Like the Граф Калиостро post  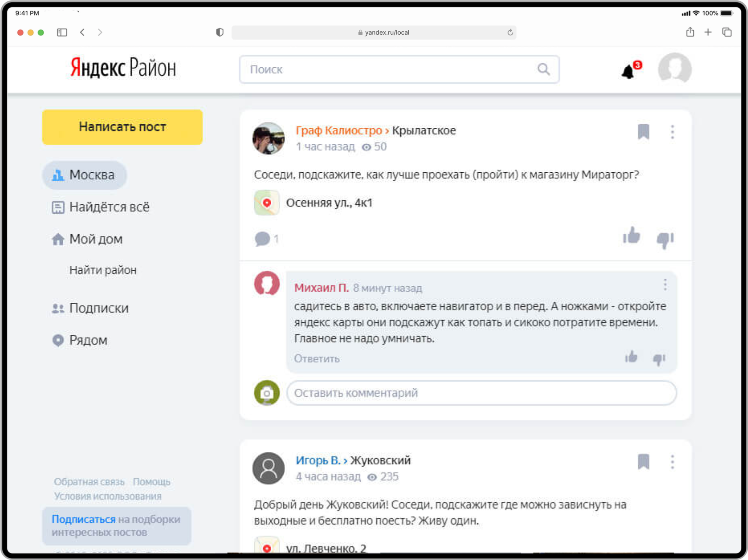pyautogui.click(x=631, y=236)
